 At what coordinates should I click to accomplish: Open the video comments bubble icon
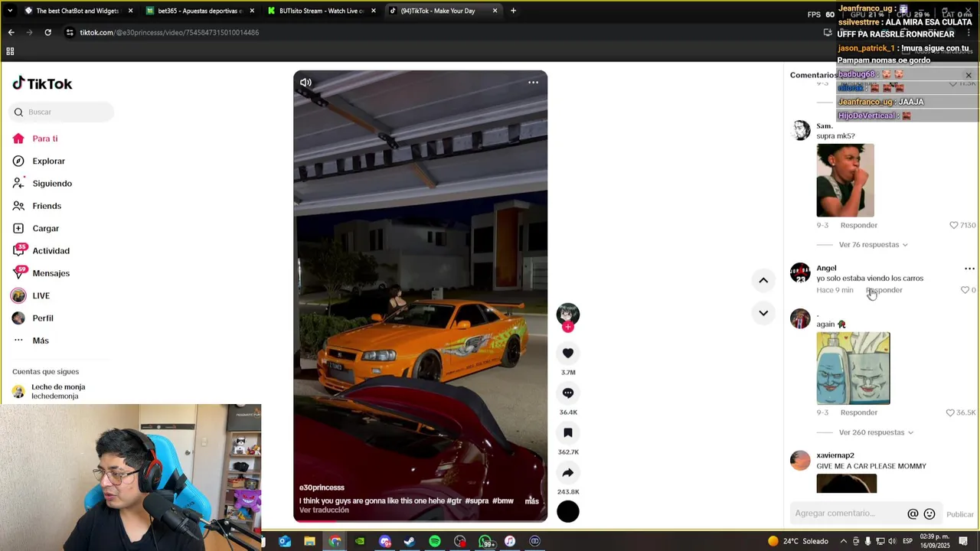click(568, 393)
